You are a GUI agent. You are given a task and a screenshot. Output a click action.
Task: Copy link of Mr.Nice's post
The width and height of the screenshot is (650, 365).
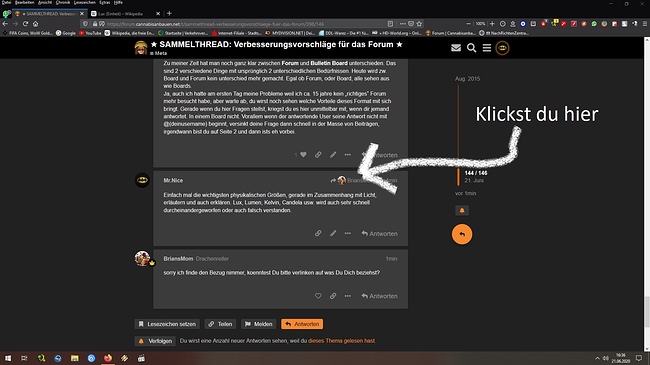coord(318,234)
